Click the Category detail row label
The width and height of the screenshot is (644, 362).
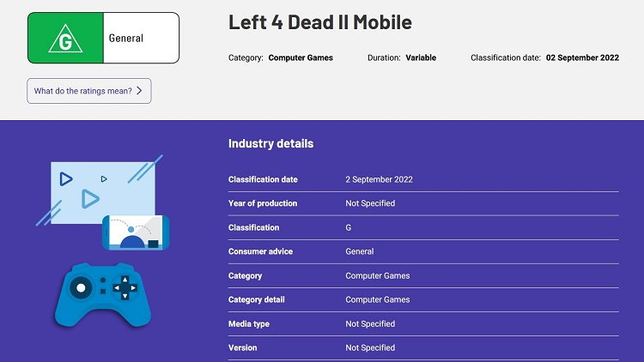click(x=257, y=299)
